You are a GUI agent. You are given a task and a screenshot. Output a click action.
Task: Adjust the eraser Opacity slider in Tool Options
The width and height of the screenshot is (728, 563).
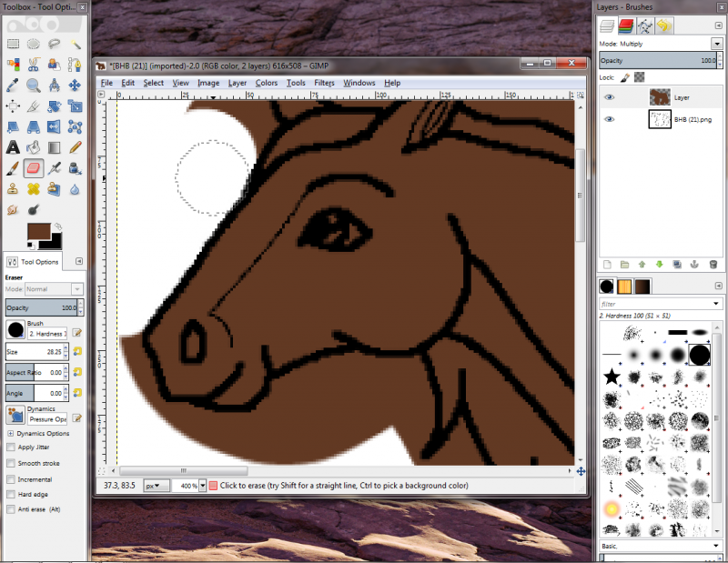coord(42,307)
